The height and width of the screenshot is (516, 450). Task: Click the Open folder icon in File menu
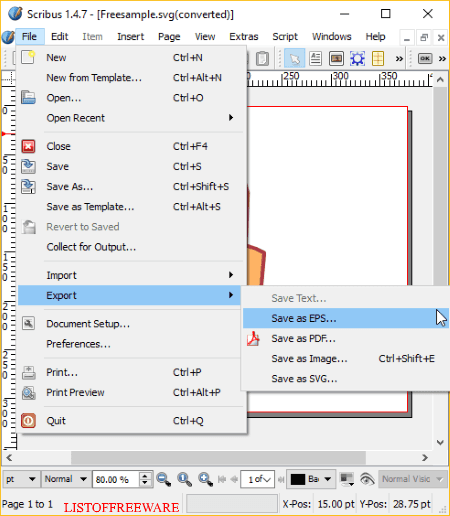28,98
